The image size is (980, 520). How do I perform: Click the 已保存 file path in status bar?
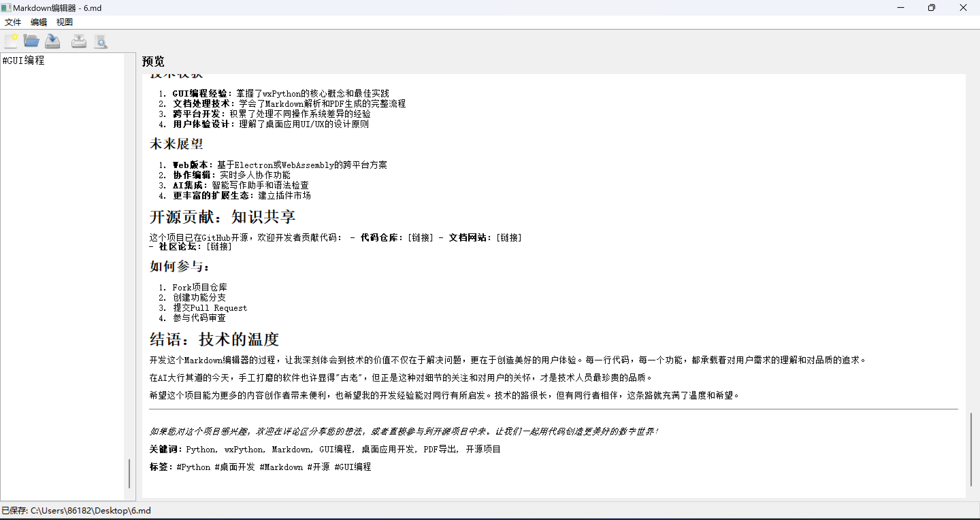coord(76,510)
